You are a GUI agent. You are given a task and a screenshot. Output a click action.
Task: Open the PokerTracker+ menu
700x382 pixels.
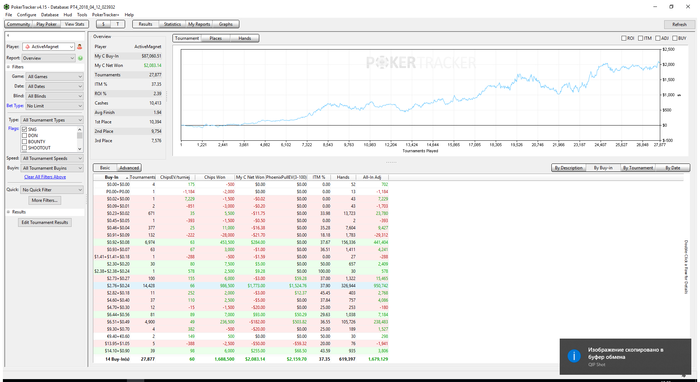coord(105,15)
